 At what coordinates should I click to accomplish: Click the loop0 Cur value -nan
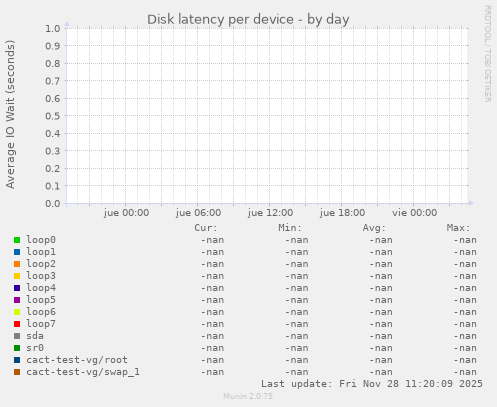point(212,240)
